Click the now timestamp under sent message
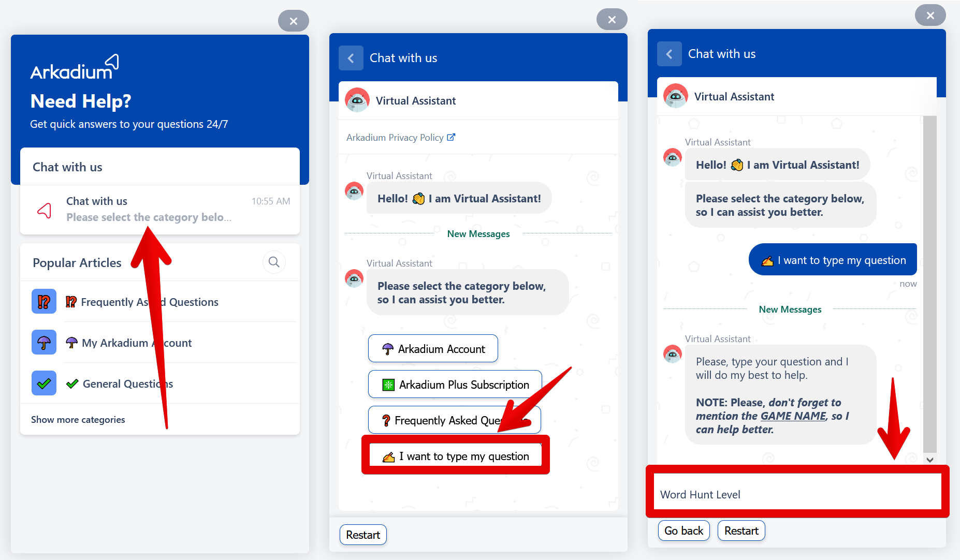The height and width of the screenshot is (560, 960). click(908, 284)
